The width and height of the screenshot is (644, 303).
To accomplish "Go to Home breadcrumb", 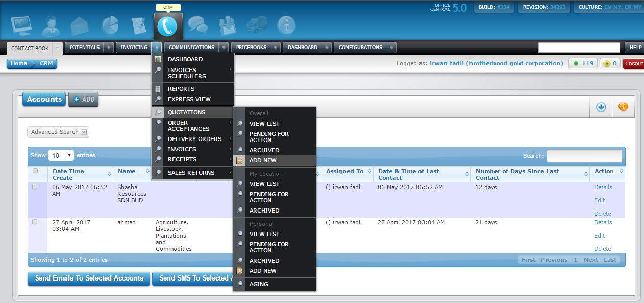I will [x=19, y=64].
